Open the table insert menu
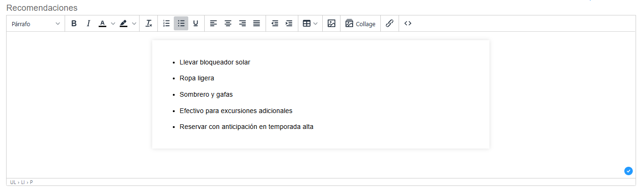This screenshot has width=644, height=192. click(x=310, y=24)
